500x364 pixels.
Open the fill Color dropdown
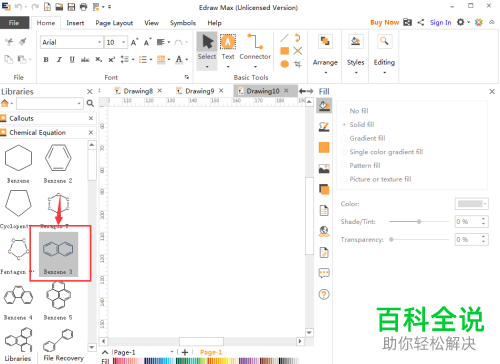click(x=472, y=204)
